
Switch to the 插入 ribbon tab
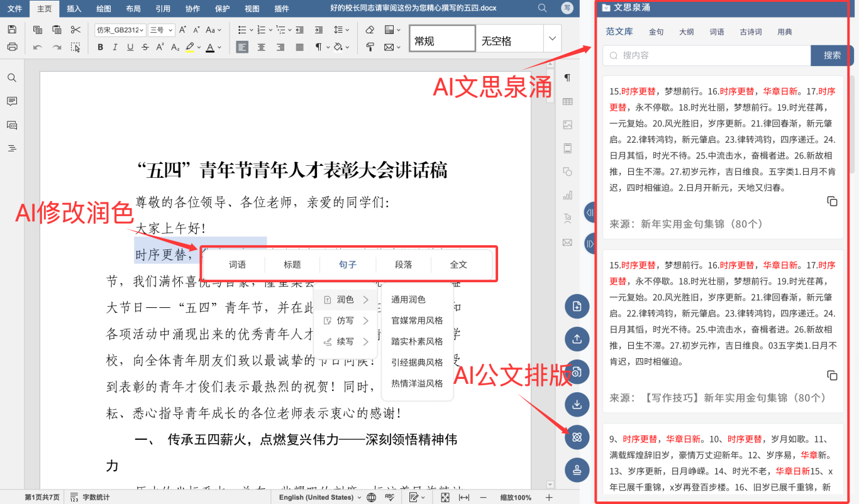[74, 9]
